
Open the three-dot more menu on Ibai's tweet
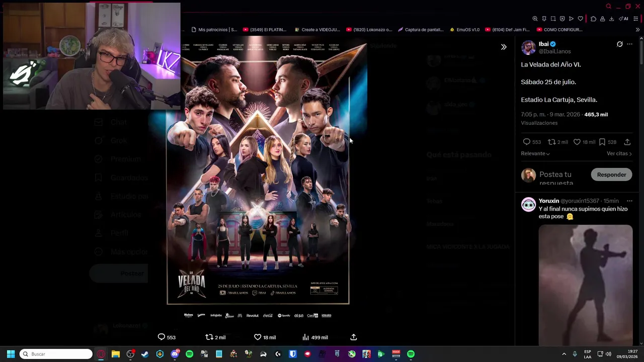629,44
